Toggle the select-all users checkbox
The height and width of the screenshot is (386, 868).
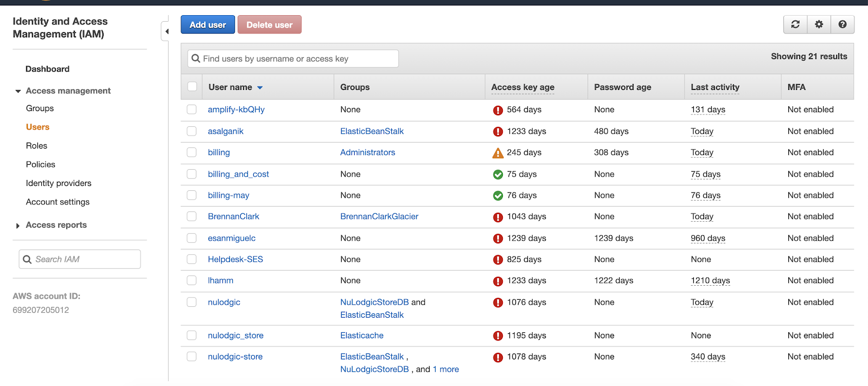tap(192, 87)
